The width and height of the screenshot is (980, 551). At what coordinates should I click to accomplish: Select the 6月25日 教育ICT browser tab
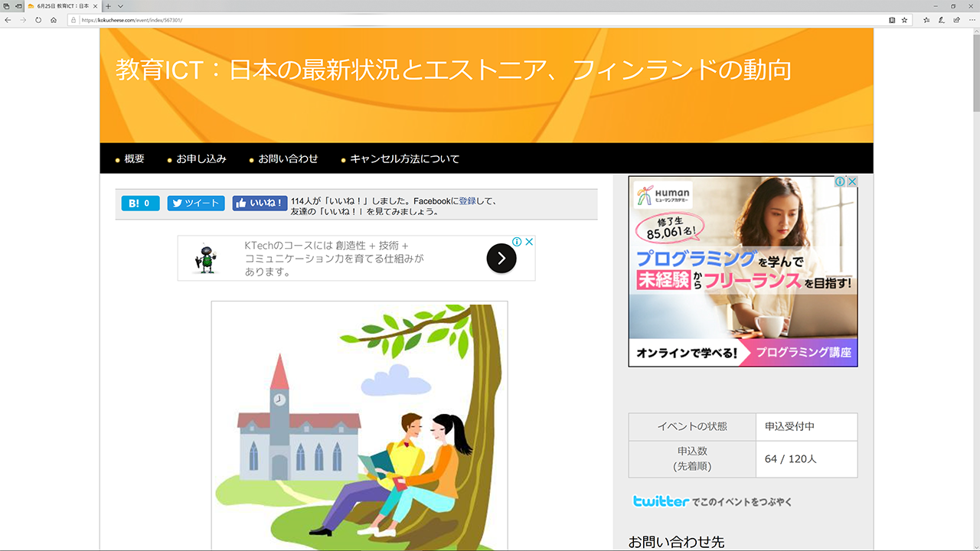[x=63, y=6]
